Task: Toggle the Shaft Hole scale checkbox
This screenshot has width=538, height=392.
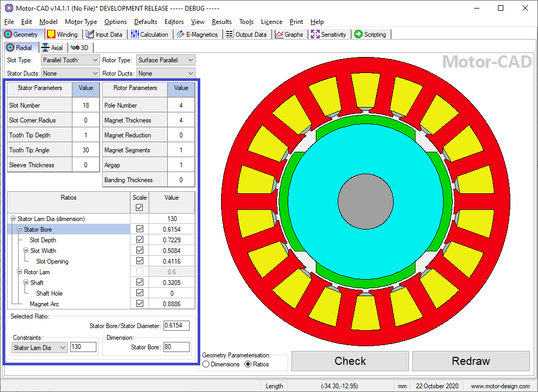Action: (140, 292)
